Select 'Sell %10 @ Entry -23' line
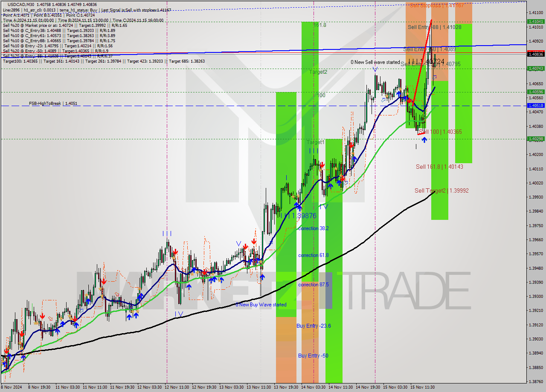 pyautogui.click(x=58, y=46)
